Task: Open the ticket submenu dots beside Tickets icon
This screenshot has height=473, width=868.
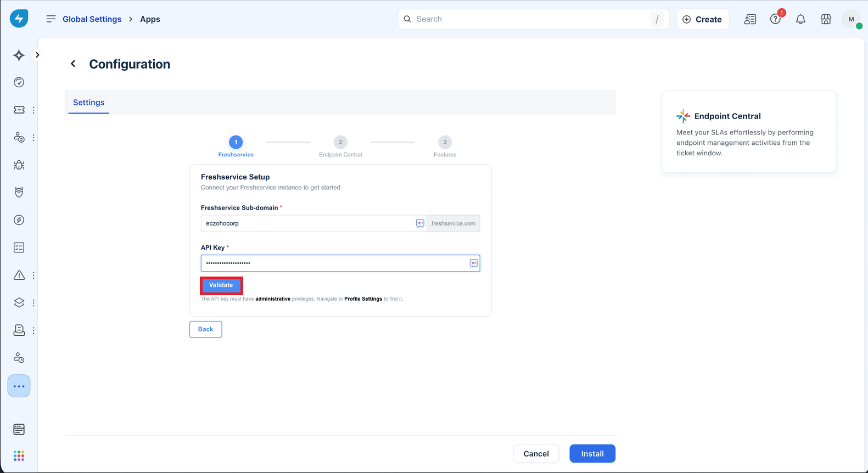Action: (x=33, y=110)
